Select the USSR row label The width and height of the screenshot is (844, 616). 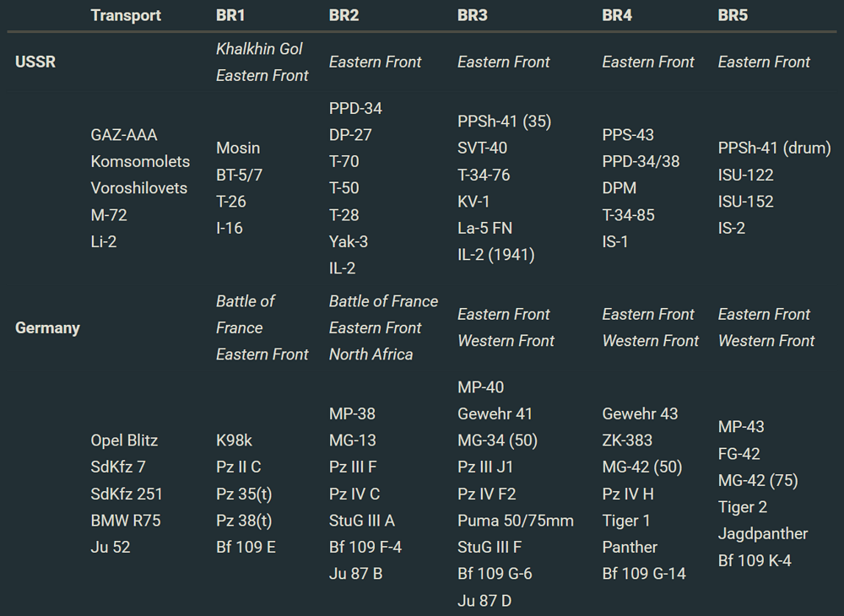click(x=35, y=62)
